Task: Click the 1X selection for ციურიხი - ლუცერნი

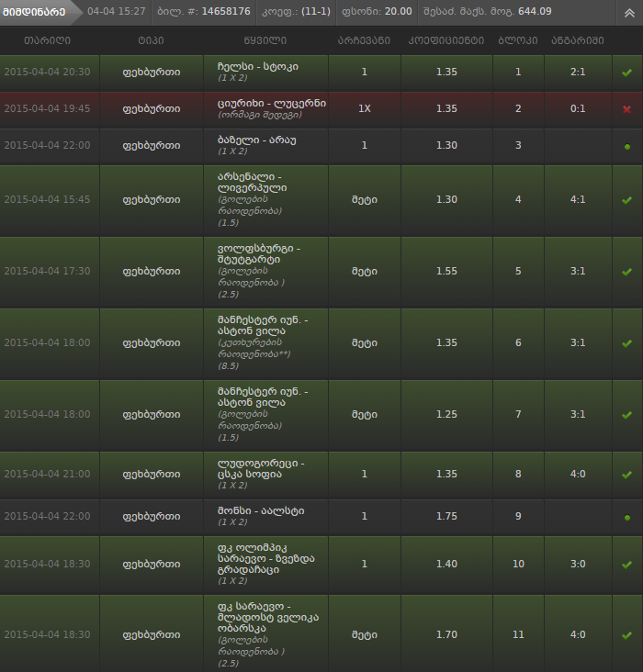Action: 364,109
